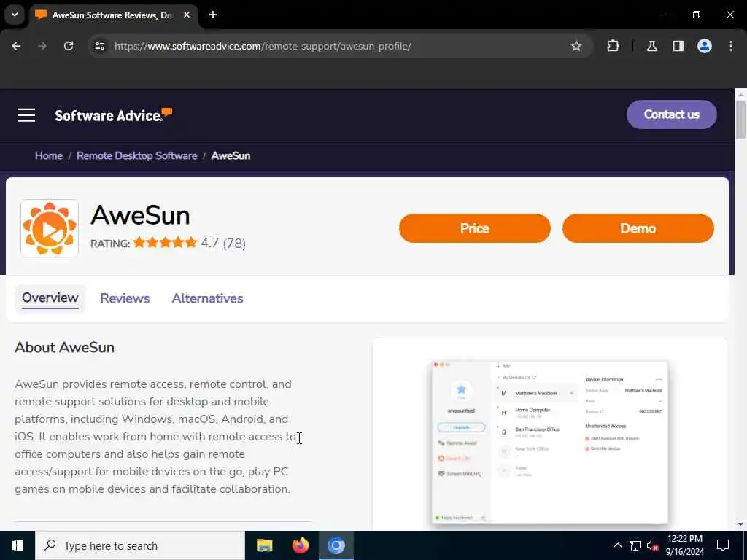This screenshot has width=747, height=560.
Task: Launch Firefox from the taskbar
Action: (x=300, y=545)
